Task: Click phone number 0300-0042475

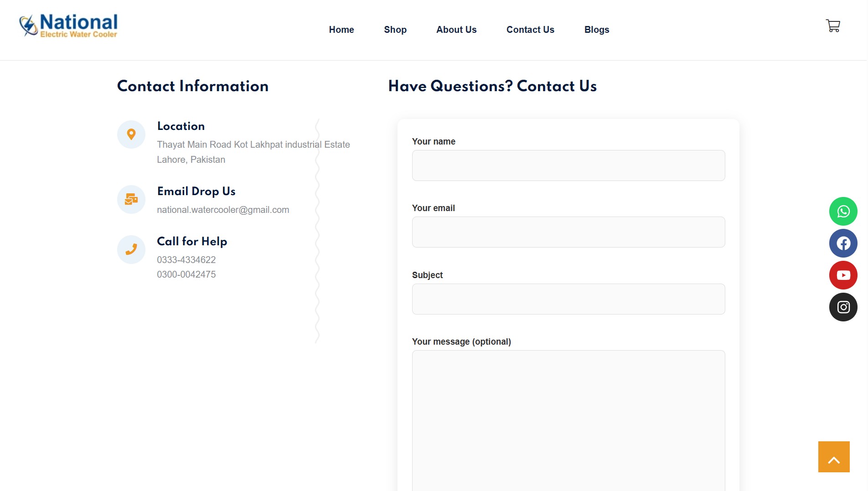Action: point(186,274)
